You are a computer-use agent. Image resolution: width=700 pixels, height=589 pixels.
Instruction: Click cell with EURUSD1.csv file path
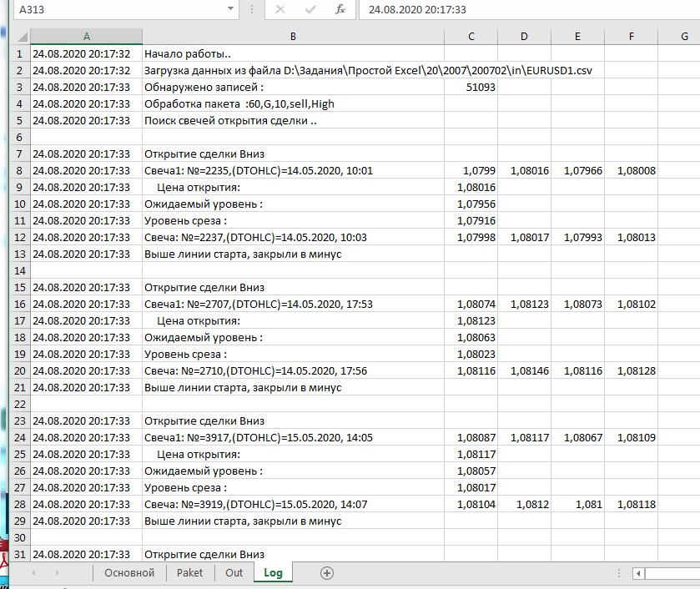click(x=368, y=71)
